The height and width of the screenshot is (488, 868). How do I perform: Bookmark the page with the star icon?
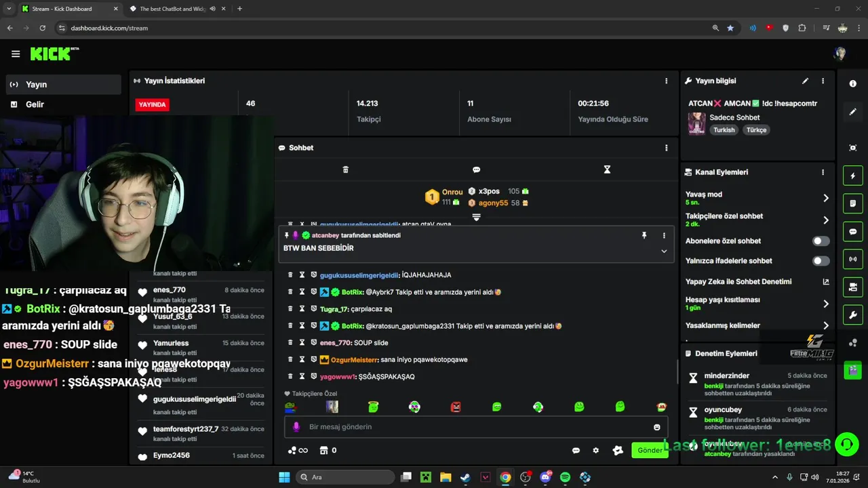(x=730, y=28)
